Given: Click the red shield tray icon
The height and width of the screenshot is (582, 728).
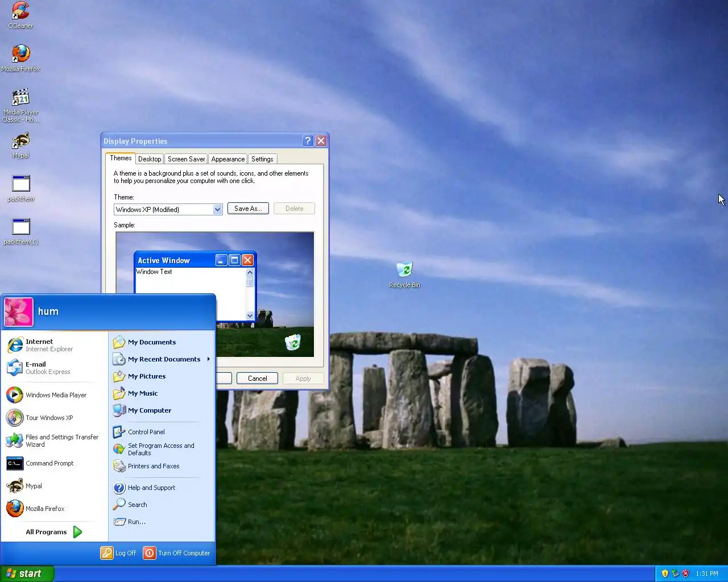Looking at the screenshot, I should point(685,573).
